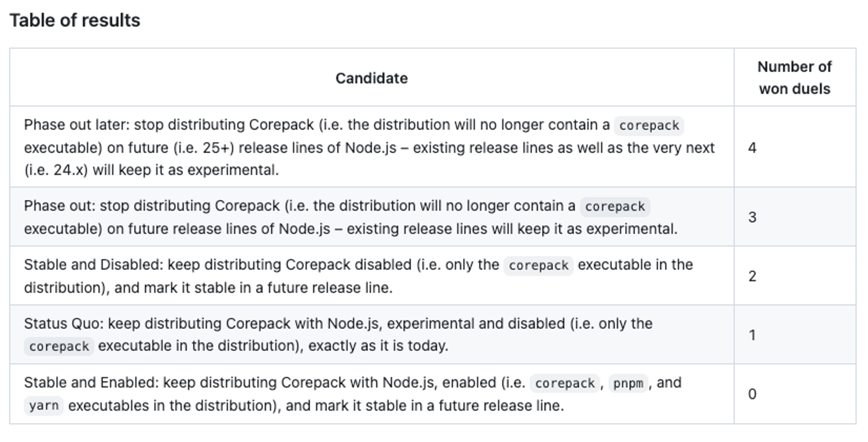Viewport: 868px width, 442px height.
Task: Click the won duels value 1
Action: pyautogui.click(x=752, y=335)
